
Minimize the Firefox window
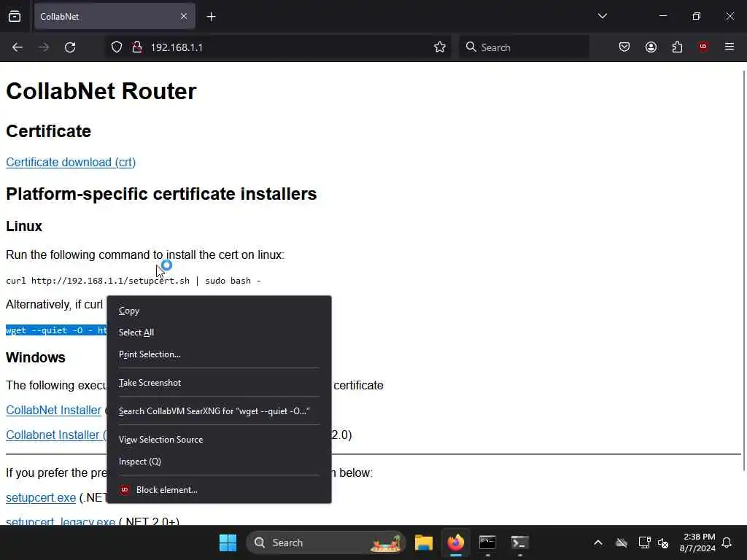tap(663, 16)
